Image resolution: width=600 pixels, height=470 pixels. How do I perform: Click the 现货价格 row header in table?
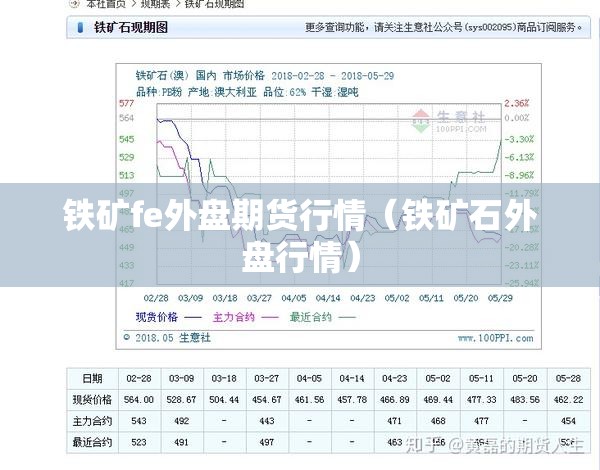coord(92,400)
